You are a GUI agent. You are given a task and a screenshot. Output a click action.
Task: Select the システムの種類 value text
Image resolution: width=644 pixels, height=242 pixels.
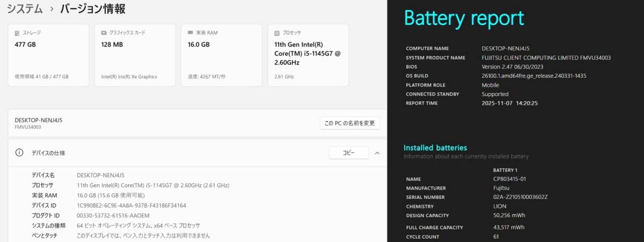(x=138, y=225)
